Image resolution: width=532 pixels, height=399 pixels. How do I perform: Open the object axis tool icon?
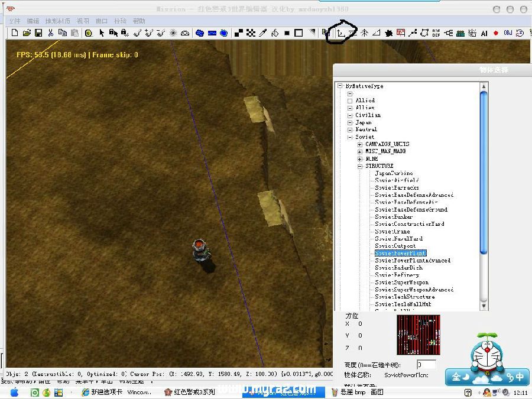[x=341, y=33]
